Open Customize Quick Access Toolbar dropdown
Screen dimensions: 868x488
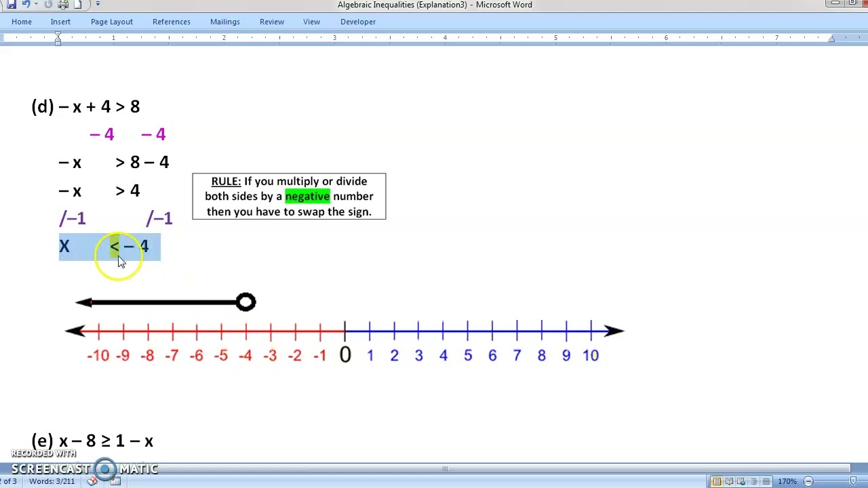(x=98, y=4)
